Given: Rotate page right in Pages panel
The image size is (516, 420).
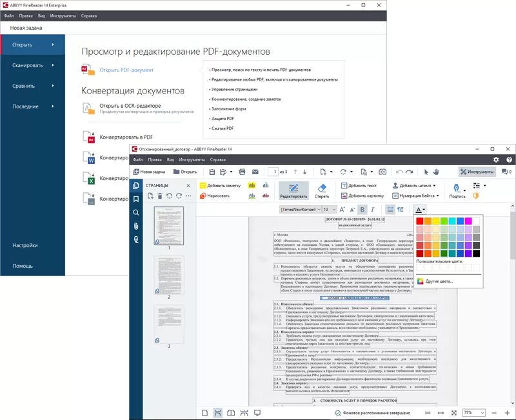Looking at the screenshot, I should (179, 196).
